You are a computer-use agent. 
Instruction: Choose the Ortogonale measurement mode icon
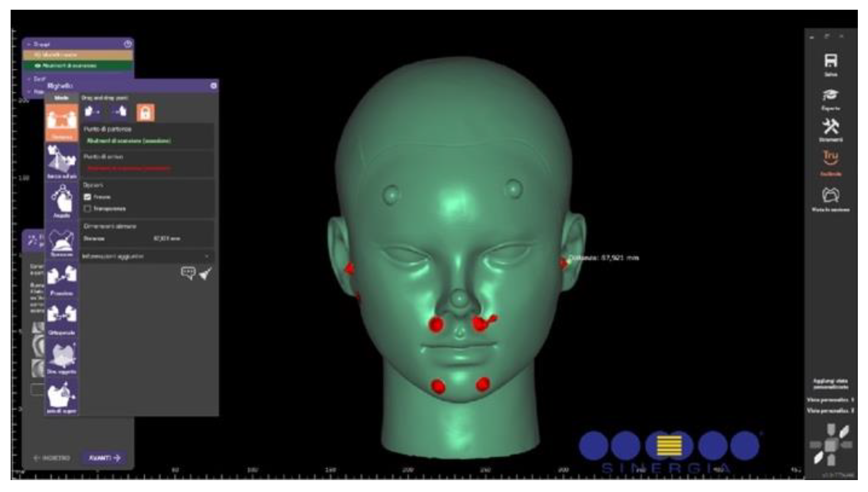tap(61, 316)
